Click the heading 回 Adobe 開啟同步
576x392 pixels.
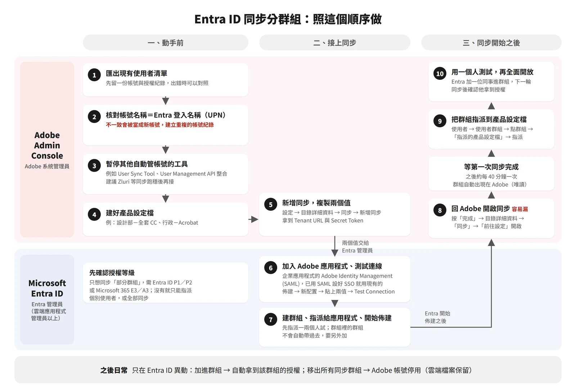[481, 209]
